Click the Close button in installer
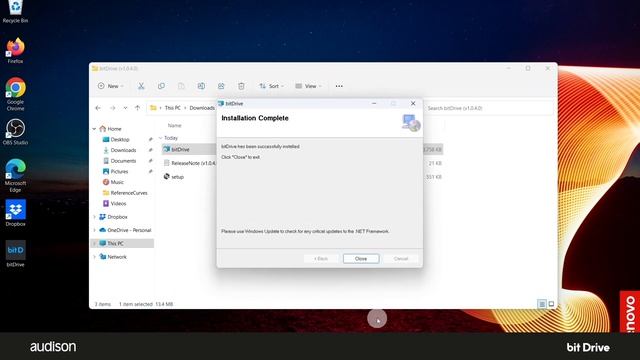 361,259
